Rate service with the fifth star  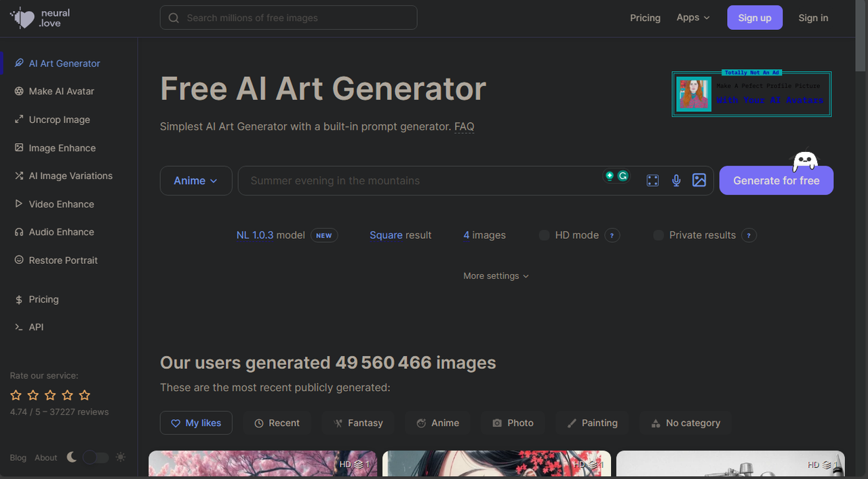[84, 395]
